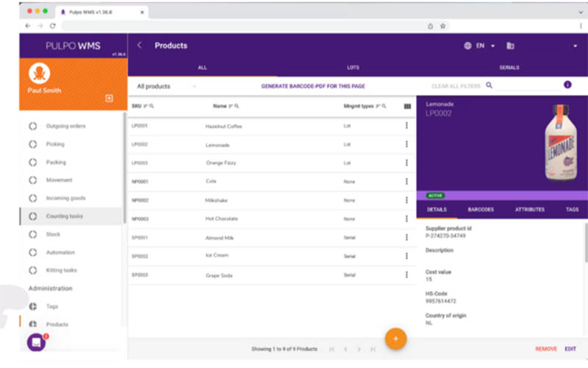This screenshot has width=588, height=368.
Task: Expand the All products filter dropdown
Action: point(166,86)
